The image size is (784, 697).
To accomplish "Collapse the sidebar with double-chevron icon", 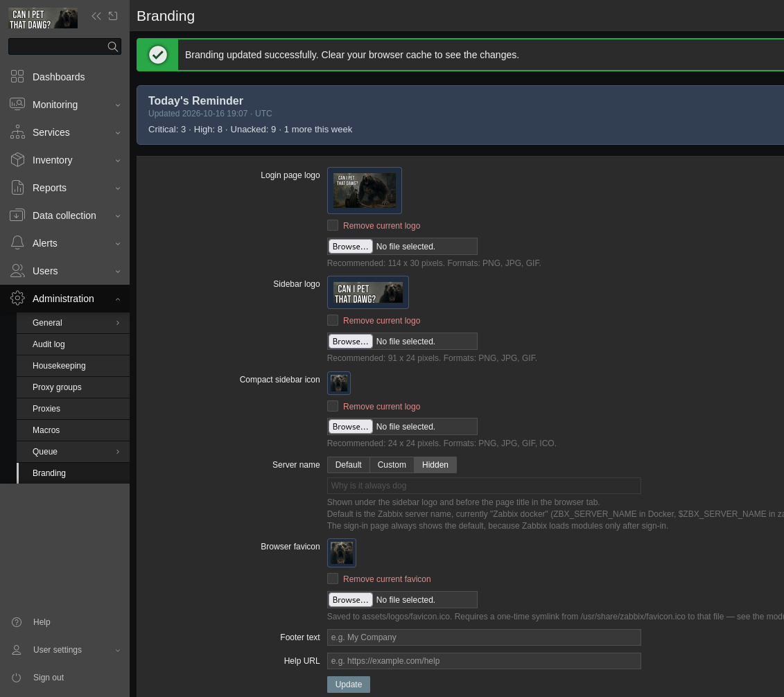I will (x=96, y=16).
